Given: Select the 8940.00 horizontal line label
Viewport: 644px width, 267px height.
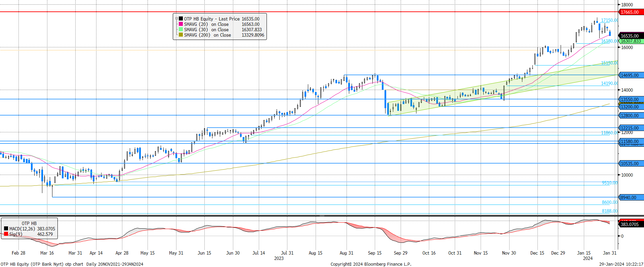Looking at the screenshot, I should point(631,197).
